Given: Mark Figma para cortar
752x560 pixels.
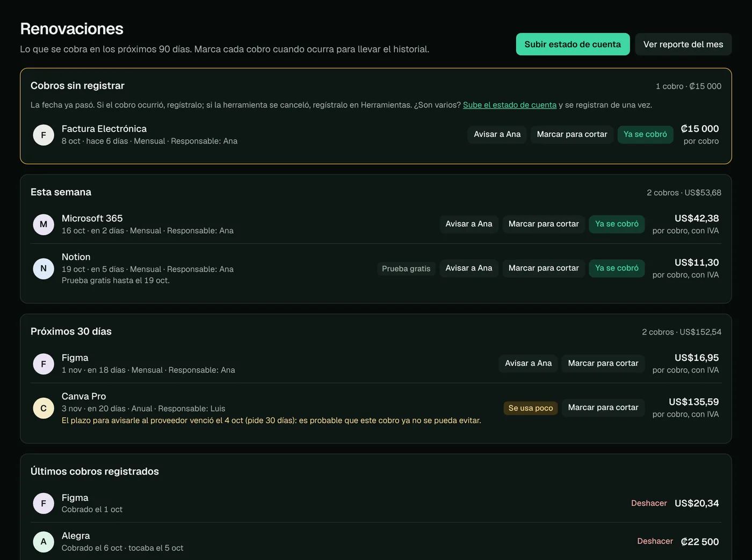Looking at the screenshot, I should 603,363.
